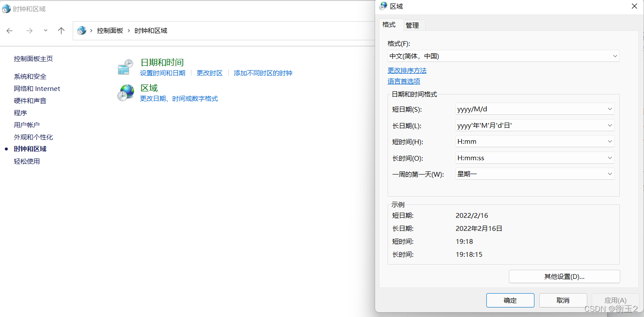This screenshot has height=317, width=644.
Task: Open the 区域 heading link
Action: [149, 88]
